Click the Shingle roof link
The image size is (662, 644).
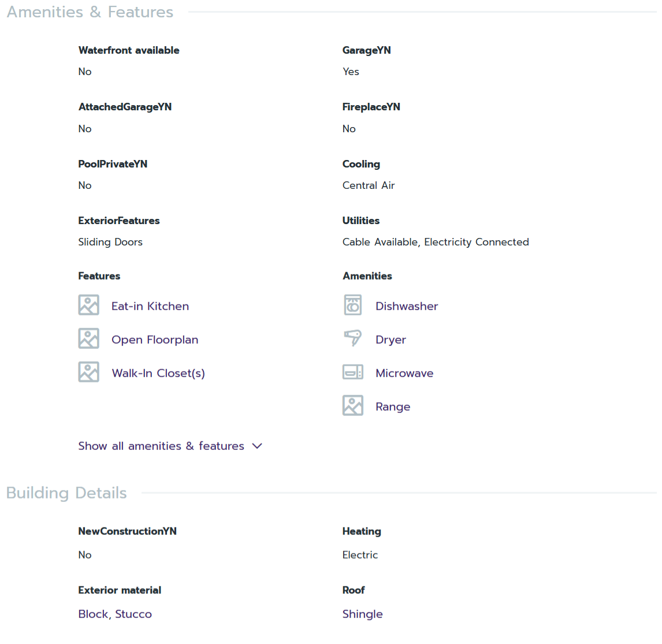(362, 614)
